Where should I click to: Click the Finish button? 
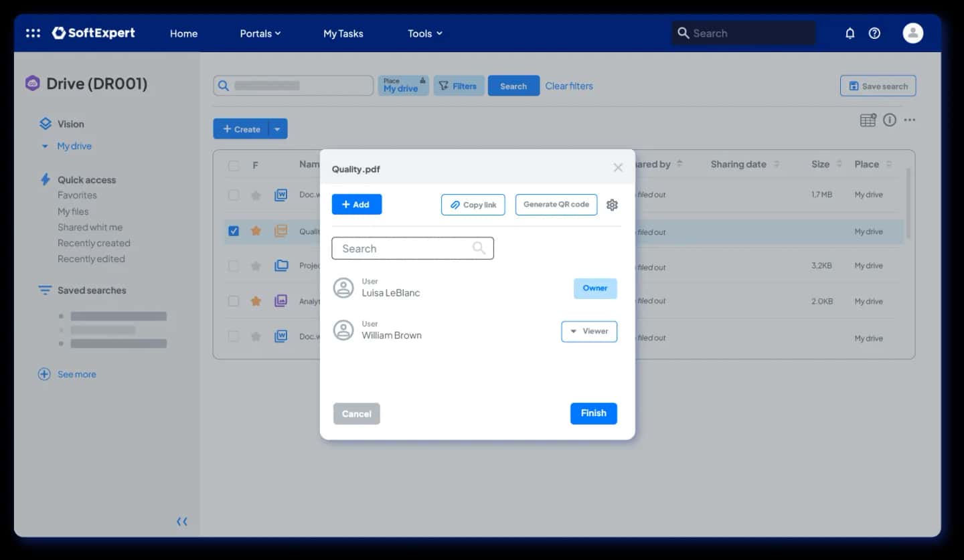594,413
